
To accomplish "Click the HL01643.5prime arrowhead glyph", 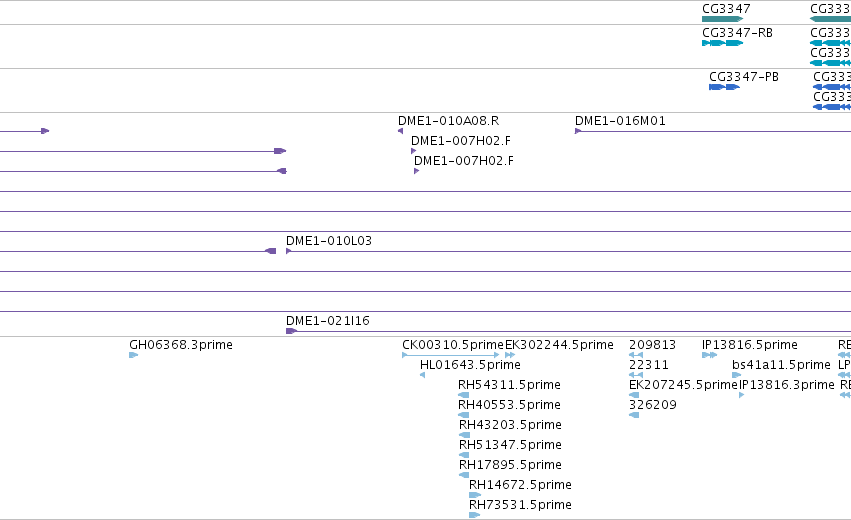I will coord(422,375).
